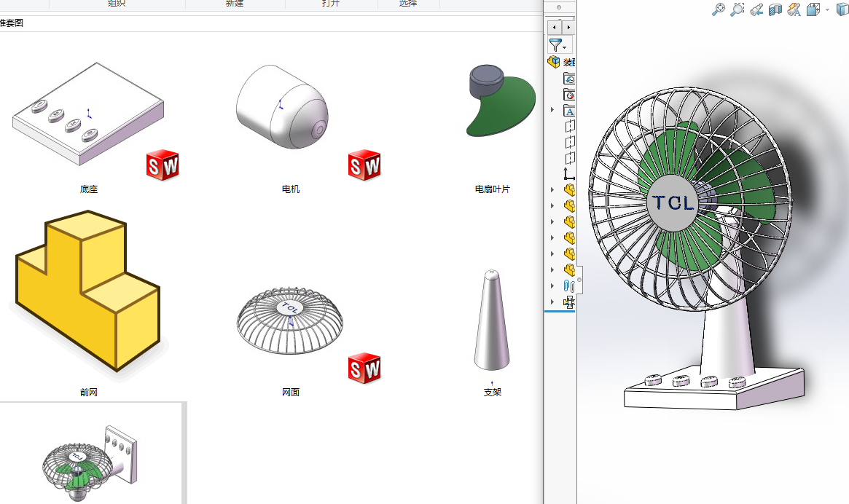Activate the Section View tool
The width and height of the screenshot is (849, 504).
click(775, 9)
